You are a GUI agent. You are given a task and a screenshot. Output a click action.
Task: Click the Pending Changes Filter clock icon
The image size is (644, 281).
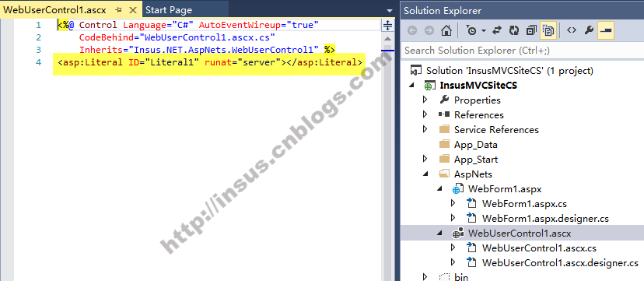coord(471,31)
